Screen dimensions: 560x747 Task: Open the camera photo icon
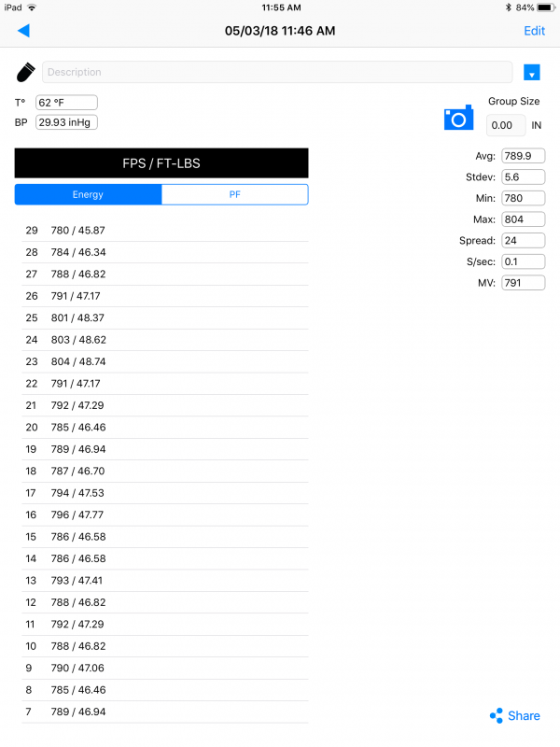coord(458,118)
